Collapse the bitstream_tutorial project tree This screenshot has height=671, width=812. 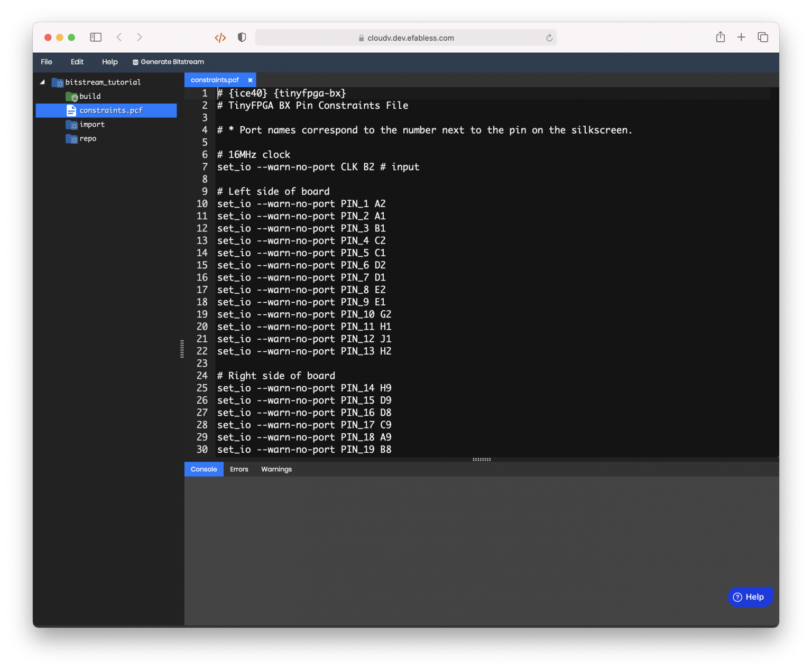(42, 82)
